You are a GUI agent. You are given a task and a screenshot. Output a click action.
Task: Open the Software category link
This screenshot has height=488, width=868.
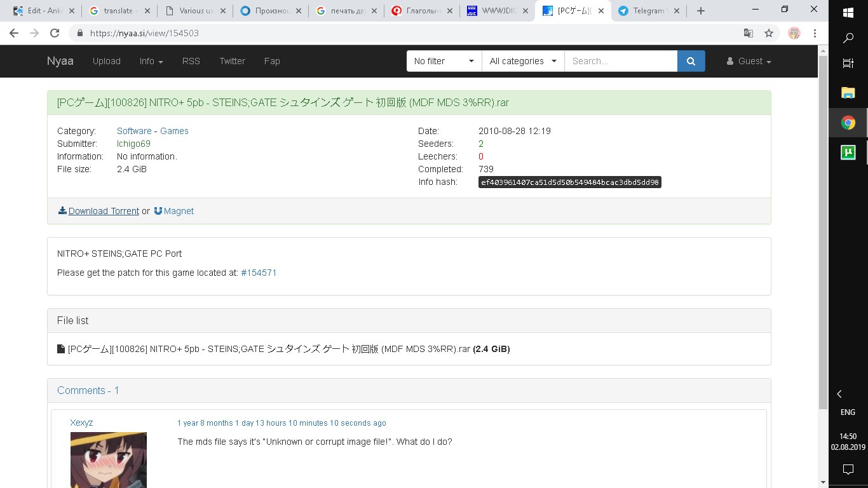click(x=134, y=131)
